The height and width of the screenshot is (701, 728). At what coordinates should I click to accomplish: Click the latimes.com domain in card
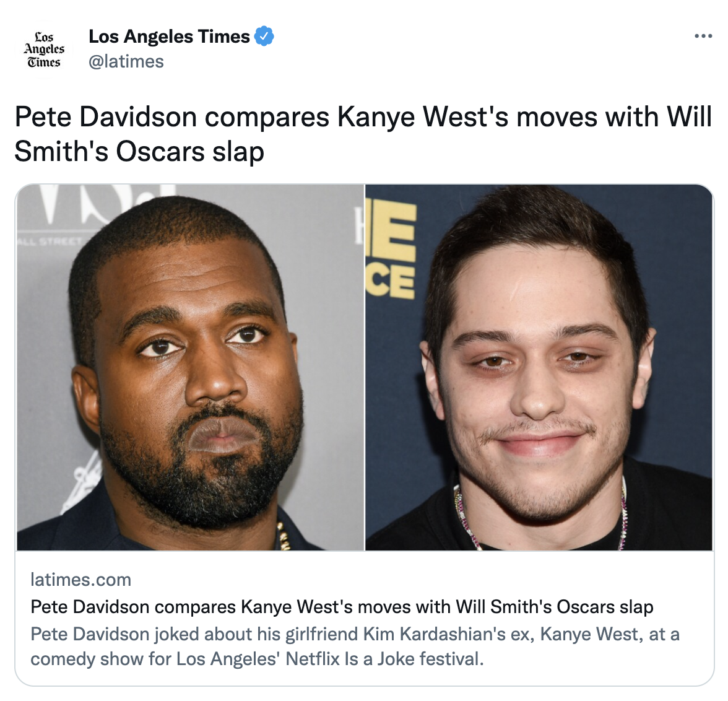click(x=80, y=580)
